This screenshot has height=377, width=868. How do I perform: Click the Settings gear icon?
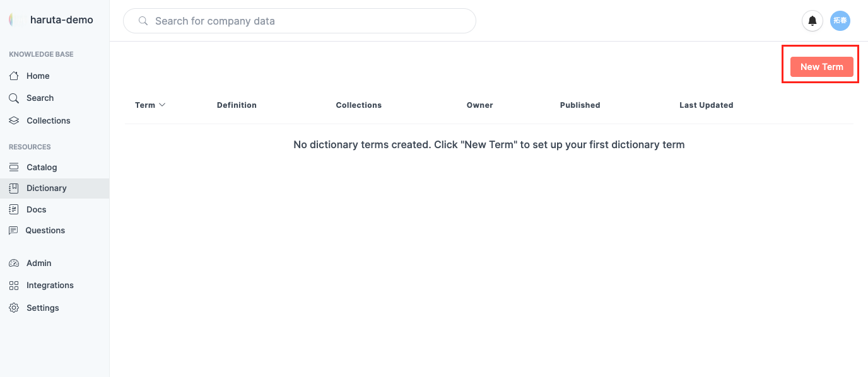(x=14, y=308)
